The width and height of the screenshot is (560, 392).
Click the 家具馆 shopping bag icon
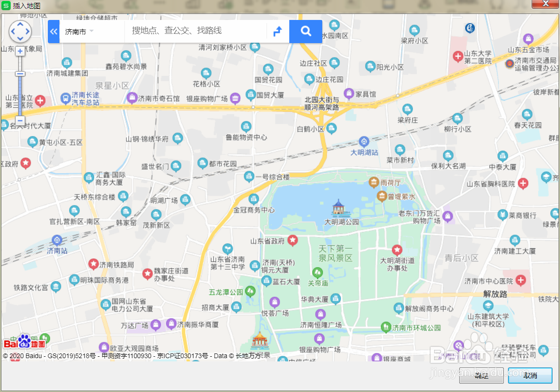click(349, 94)
